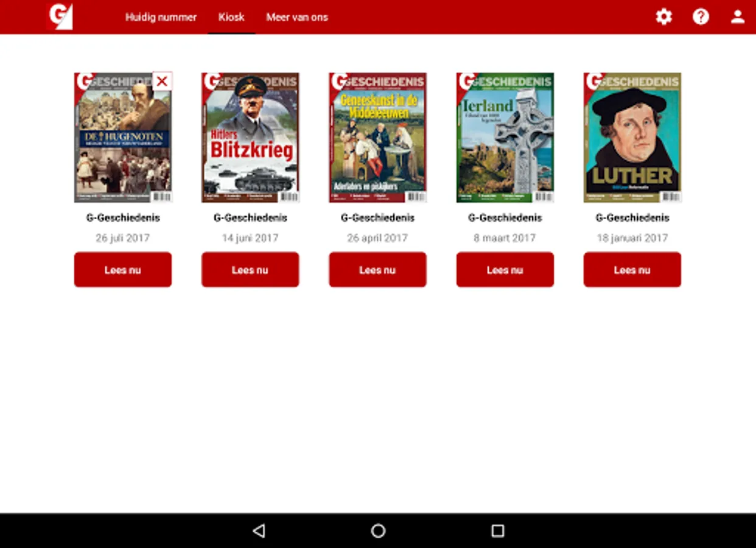The image size is (756, 548).
Task: Open the Geneeskunst in de Middeleeuwen cover
Action: [x=377, y=138]
